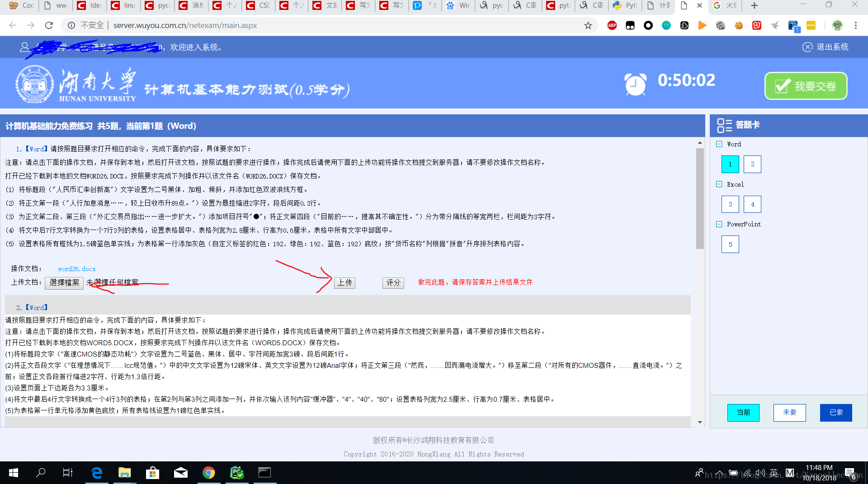Image resolution: width=868 pixels, height=484 pixels.
Task: Open PyCharm from the taskbar
Action: pyautogui.click(x=237, y=473)
